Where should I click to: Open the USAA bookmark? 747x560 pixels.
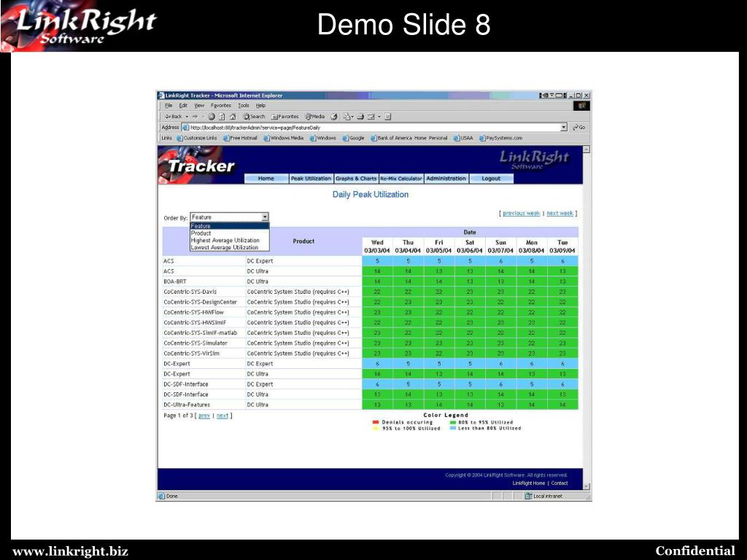point(463,138)
